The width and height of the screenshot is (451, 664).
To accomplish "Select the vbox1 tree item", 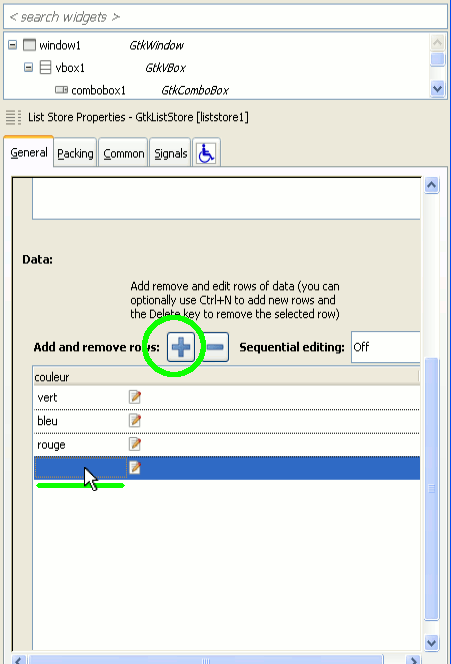I will 70,68.
